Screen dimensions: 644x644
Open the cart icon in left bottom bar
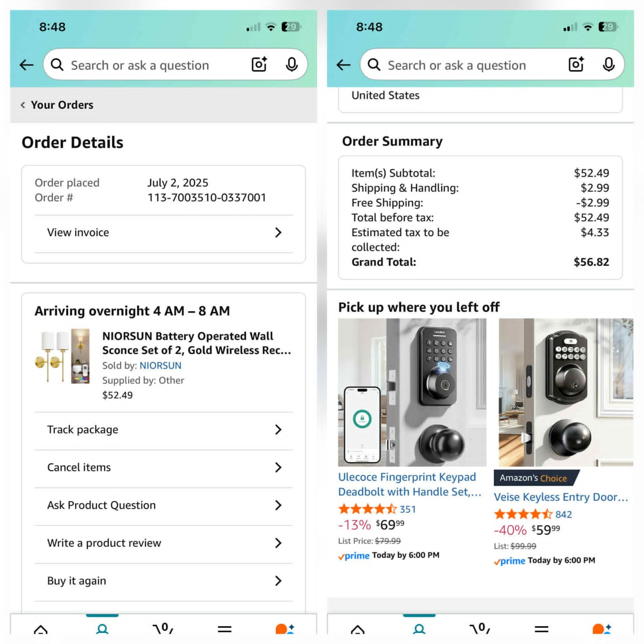(x=163, y=628)
